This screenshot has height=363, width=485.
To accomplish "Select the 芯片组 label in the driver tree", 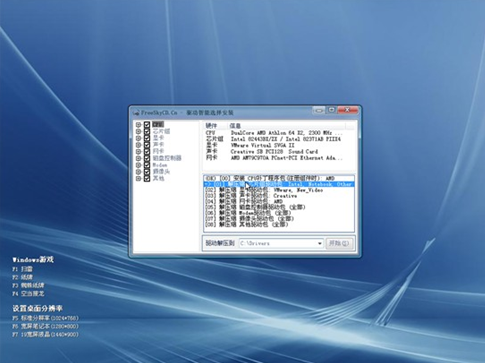I will pyautogui.click(x=161, y=131).
